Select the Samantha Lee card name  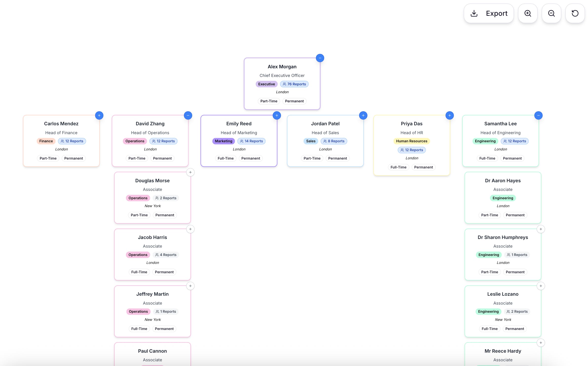click(x=500, y=124)
